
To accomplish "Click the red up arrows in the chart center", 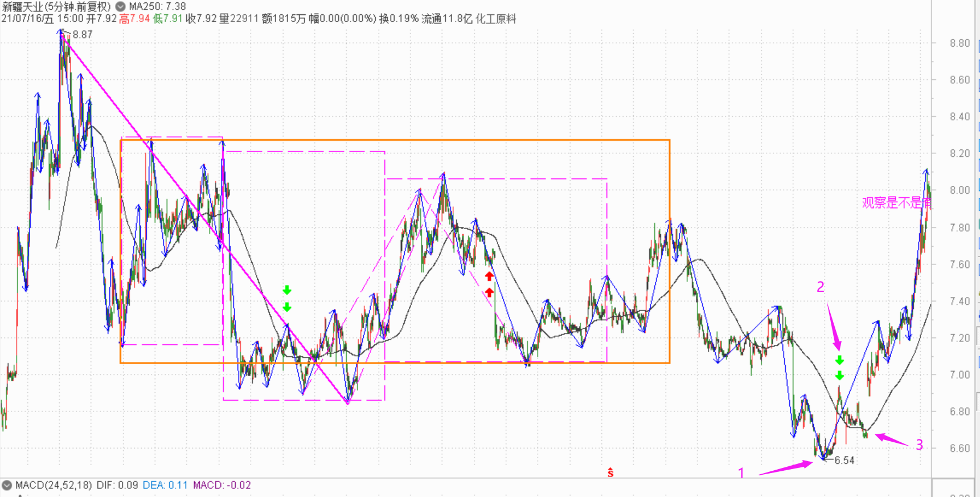I will point(489,284).
